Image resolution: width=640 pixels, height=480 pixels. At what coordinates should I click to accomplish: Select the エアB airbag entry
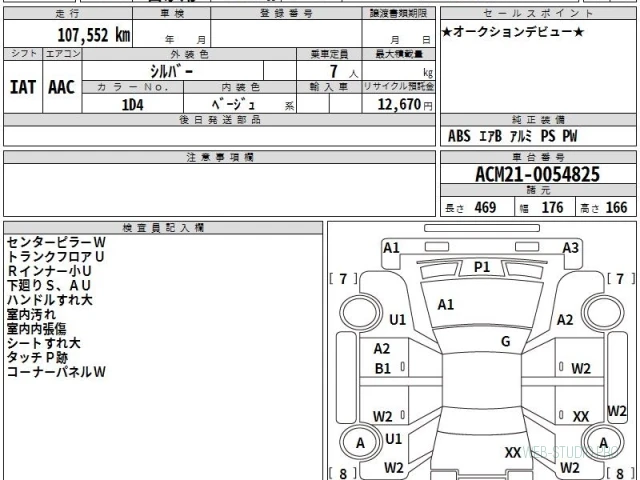[490, 136]
